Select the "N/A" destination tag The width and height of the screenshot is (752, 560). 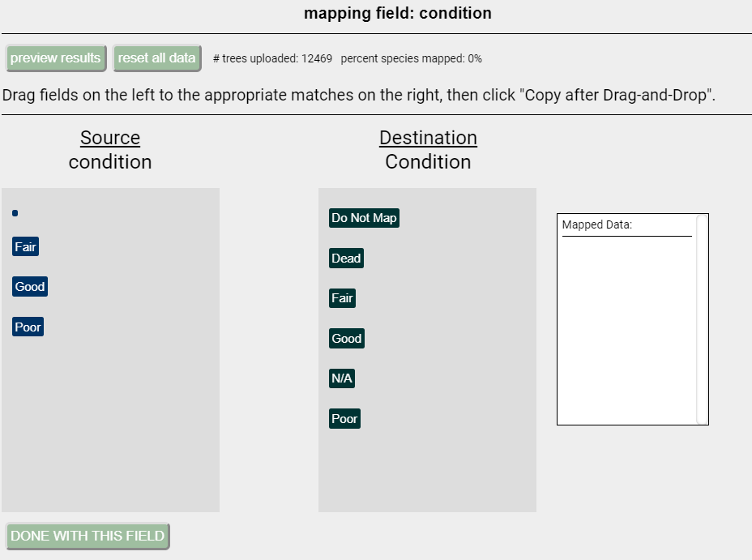(341, 378)
